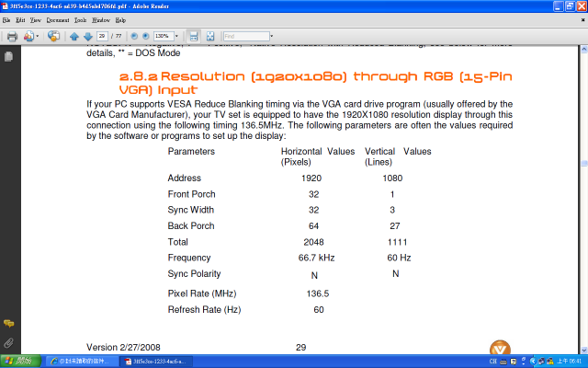Click the zoom in button
588x368 pixels.
146,36
